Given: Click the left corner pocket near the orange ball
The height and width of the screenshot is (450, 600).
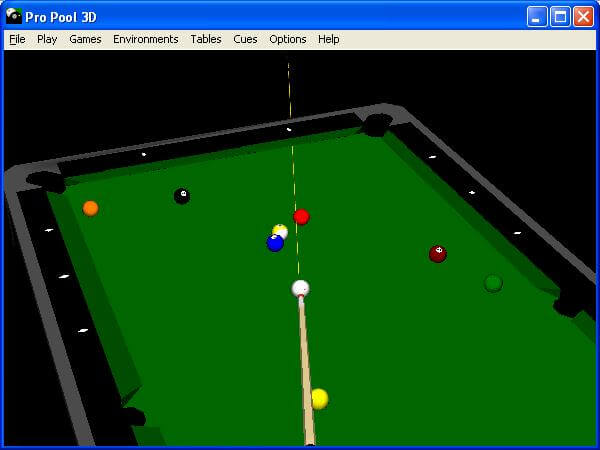Looking at the screenshot, I should pos(46,182).
